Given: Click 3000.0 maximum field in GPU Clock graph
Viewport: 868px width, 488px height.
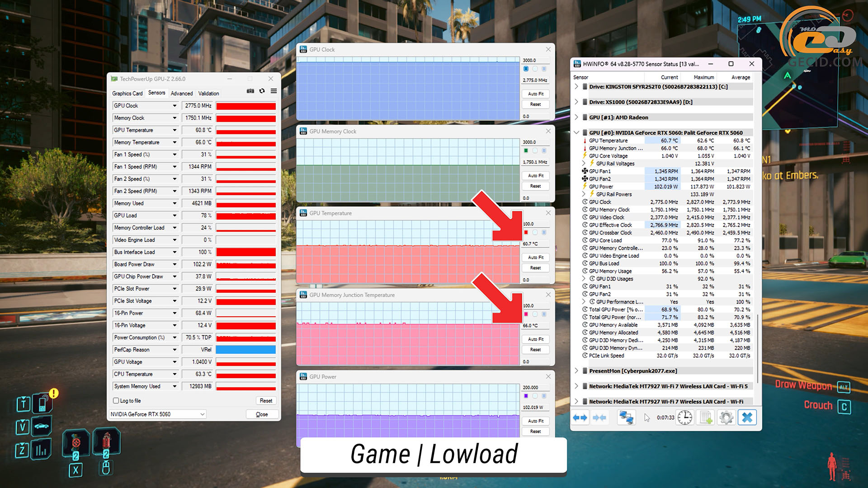Looking at the screenshot, I should tap(536, 60).
